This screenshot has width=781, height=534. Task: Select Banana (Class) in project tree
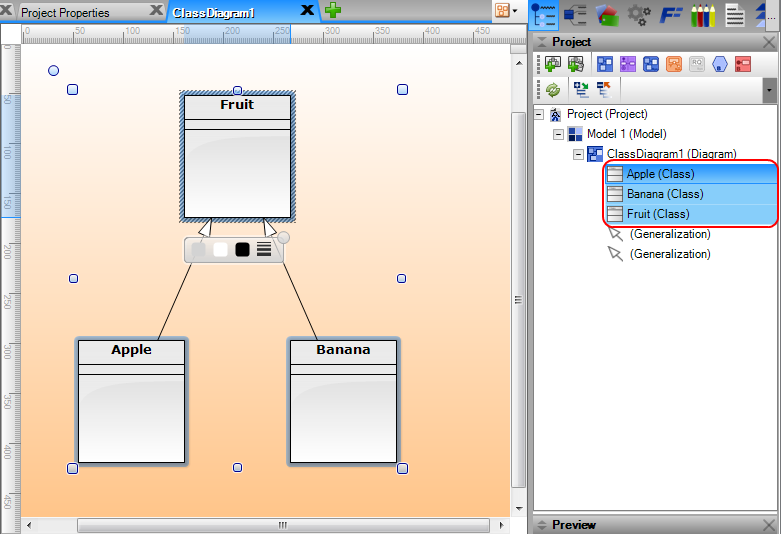point(691,194)
